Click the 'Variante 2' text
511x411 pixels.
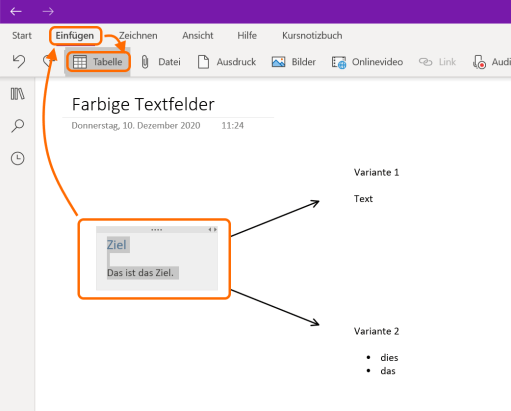376,331
